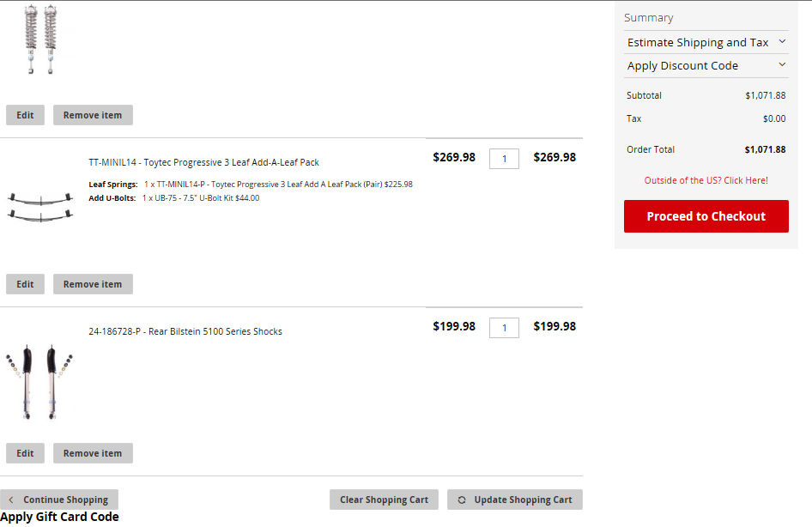
Task: Click the Clear Shopping Cart button
Action: point(384,500)
